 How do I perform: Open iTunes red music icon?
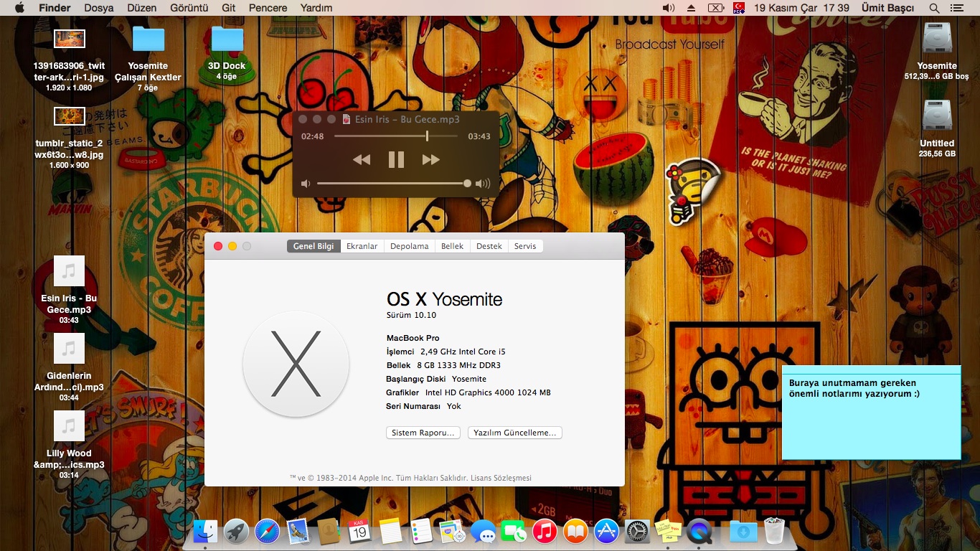[x=545, y=532]
